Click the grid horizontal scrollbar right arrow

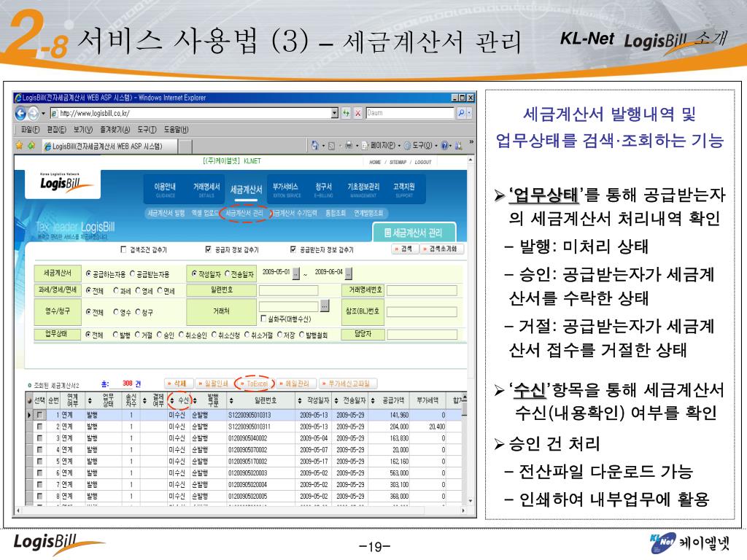(x=463, y=510)
